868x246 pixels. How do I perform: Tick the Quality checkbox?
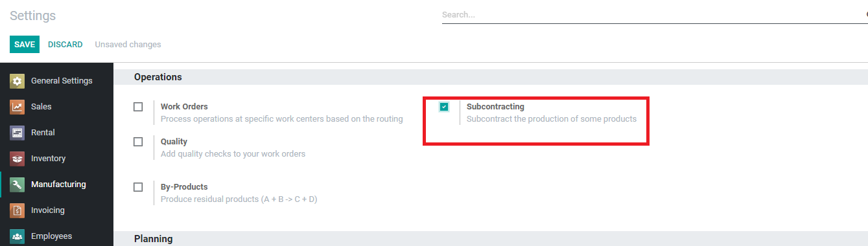pos(138,142)
